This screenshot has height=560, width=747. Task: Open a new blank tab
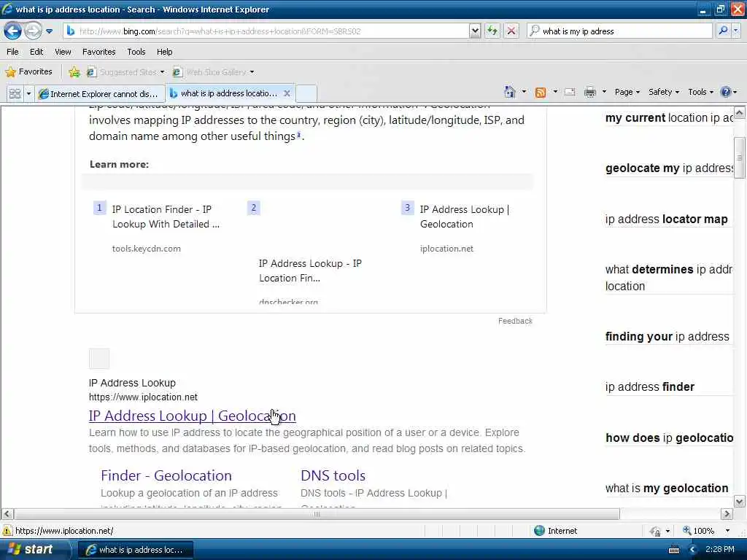pyautogui.click(x=306, y=93)
